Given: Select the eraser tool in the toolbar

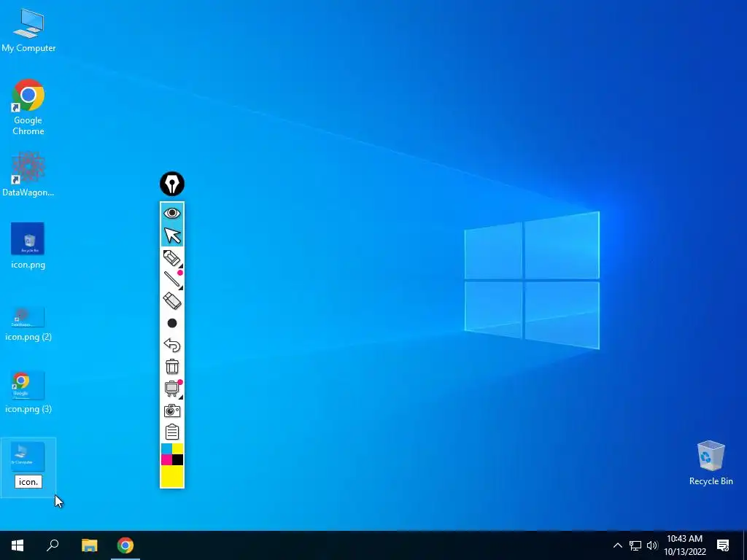Looking at the screenshot, I should click(x=172, y=301).
